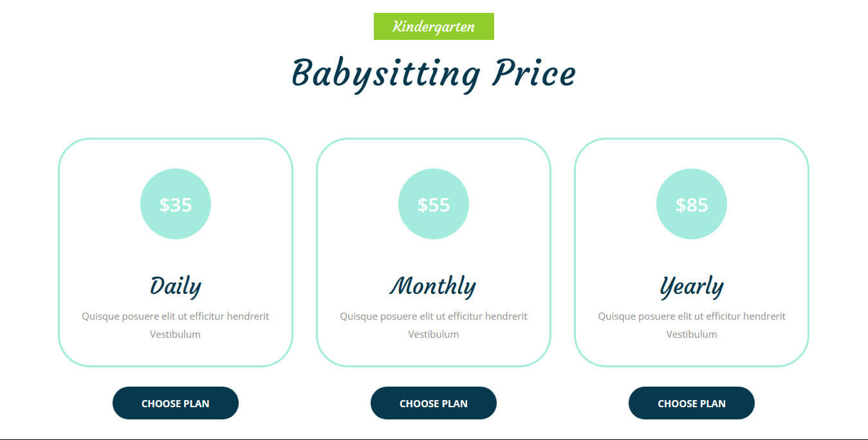Click the green Kindergarten label
The height and width of the screenshot is (440, 868).
434,26
